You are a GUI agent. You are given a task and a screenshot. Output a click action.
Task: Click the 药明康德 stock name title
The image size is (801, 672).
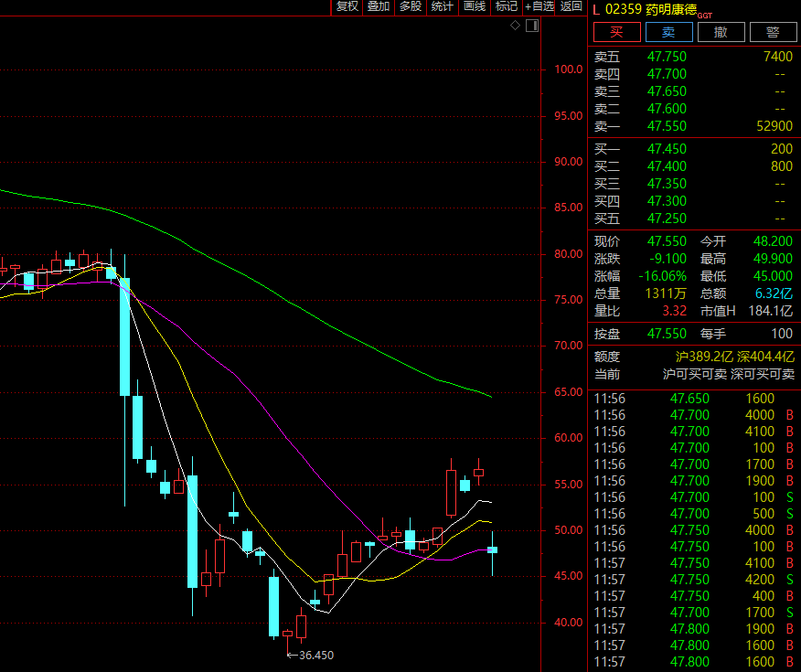(x=670, y=10)
